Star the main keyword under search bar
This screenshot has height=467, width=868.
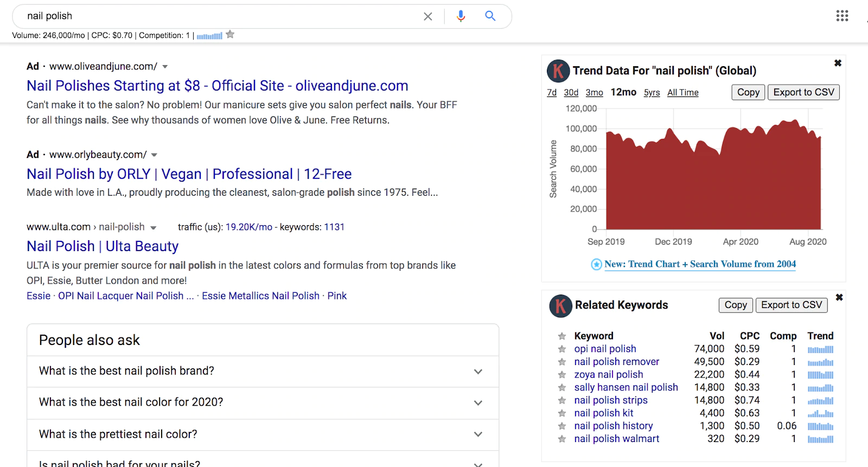click(x=231, y=35)
